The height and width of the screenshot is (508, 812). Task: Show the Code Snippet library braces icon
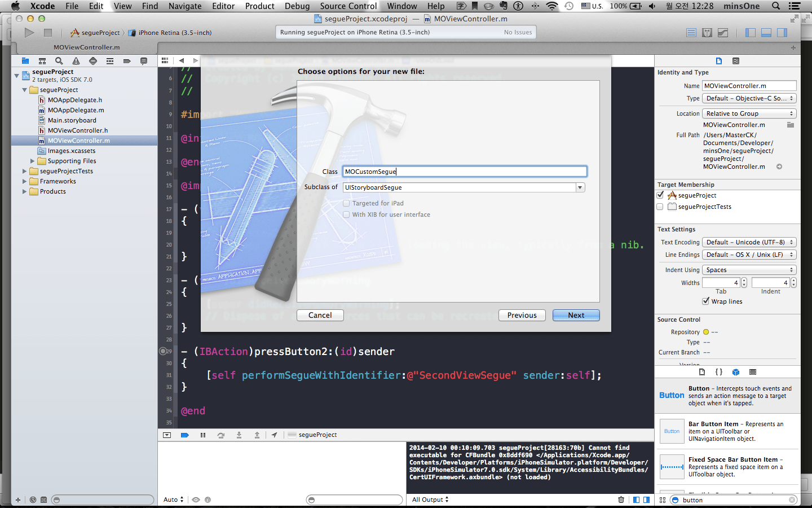pos(719,372)
